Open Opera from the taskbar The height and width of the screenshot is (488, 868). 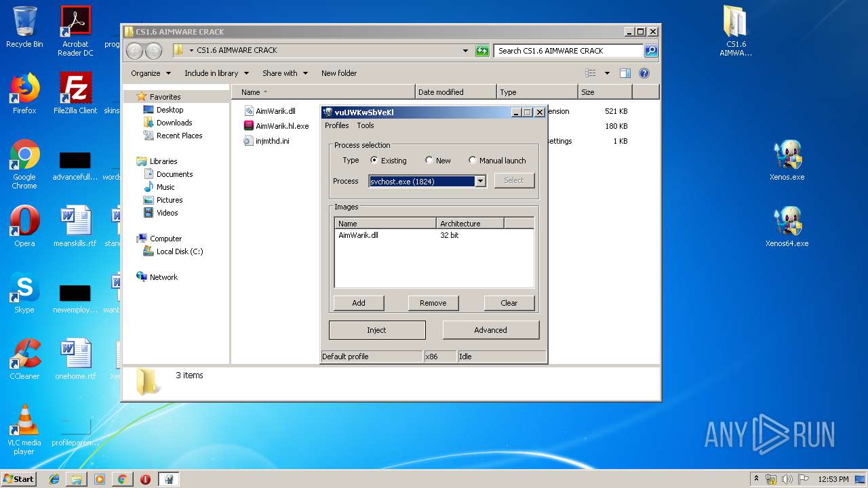tap(145, 479)
